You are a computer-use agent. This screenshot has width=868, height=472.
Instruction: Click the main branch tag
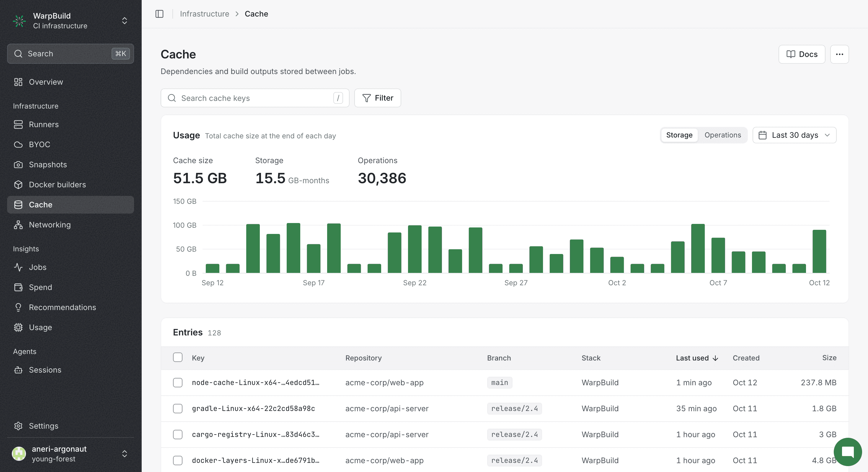tap(499, 382)
